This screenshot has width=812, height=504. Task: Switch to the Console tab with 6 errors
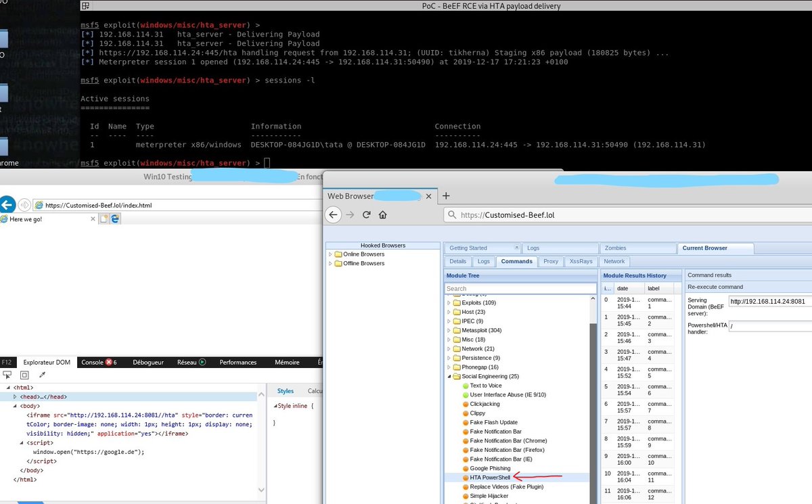pos(99,362)
